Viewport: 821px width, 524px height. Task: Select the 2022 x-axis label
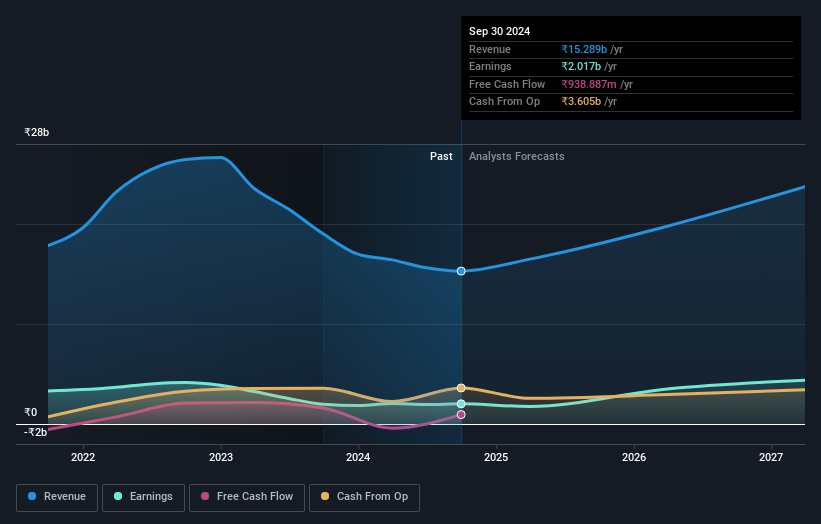(83, 457)
